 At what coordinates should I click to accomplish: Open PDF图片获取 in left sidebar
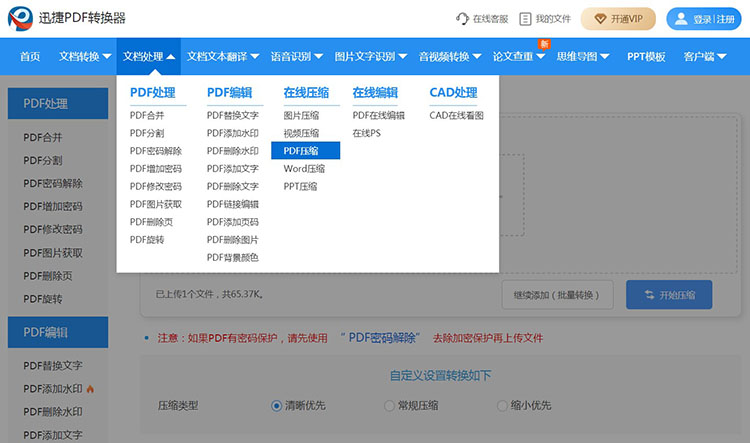pos(53,253)
